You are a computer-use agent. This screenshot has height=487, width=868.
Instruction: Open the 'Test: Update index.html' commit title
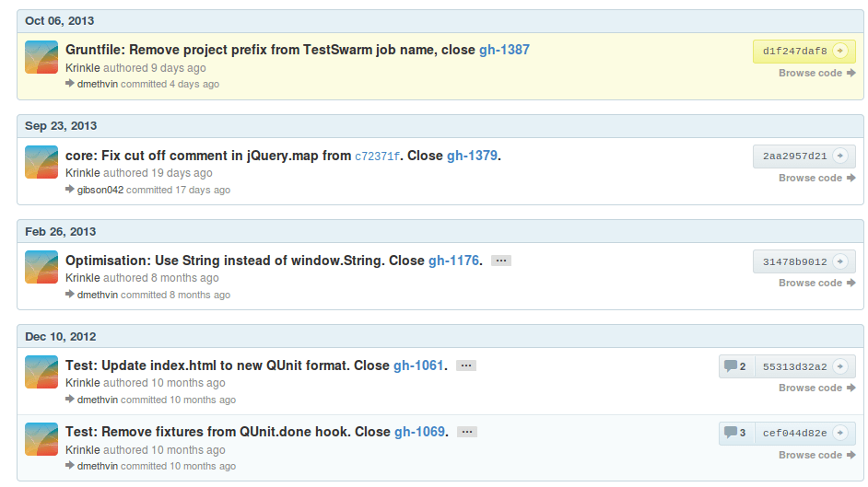227,365
